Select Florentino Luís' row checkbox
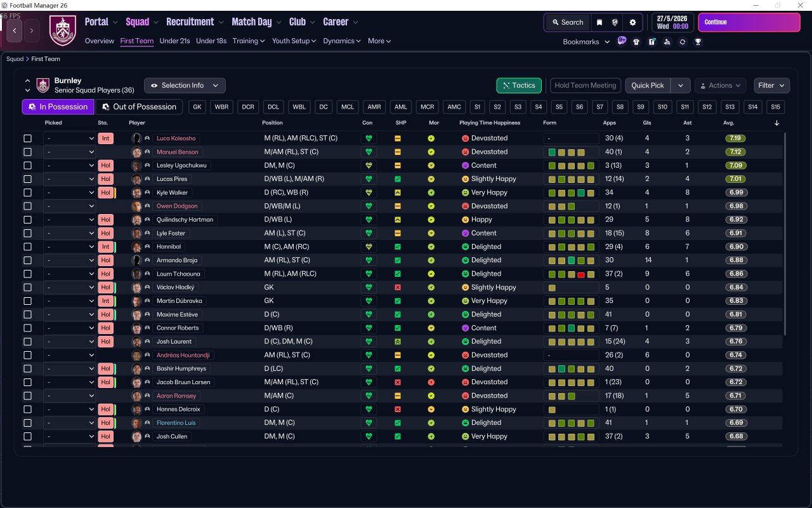Image resolution: width=812 pixels, height=508 pixels. (x=27, y=423)
